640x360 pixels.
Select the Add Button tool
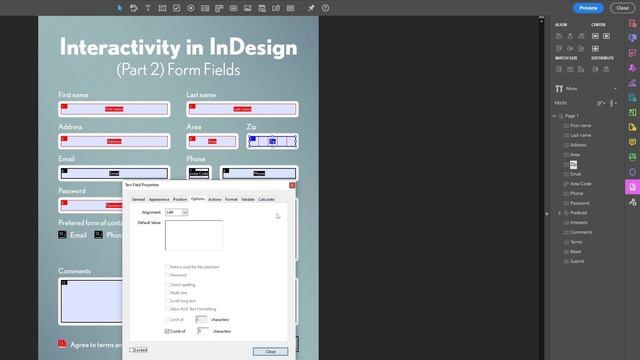pos(233,8)
